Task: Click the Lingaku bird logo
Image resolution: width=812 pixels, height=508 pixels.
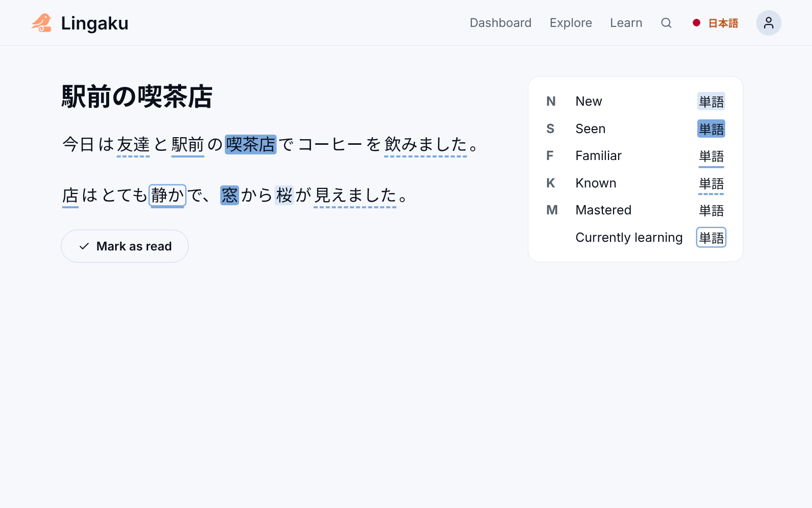Action: coord(42,23)
